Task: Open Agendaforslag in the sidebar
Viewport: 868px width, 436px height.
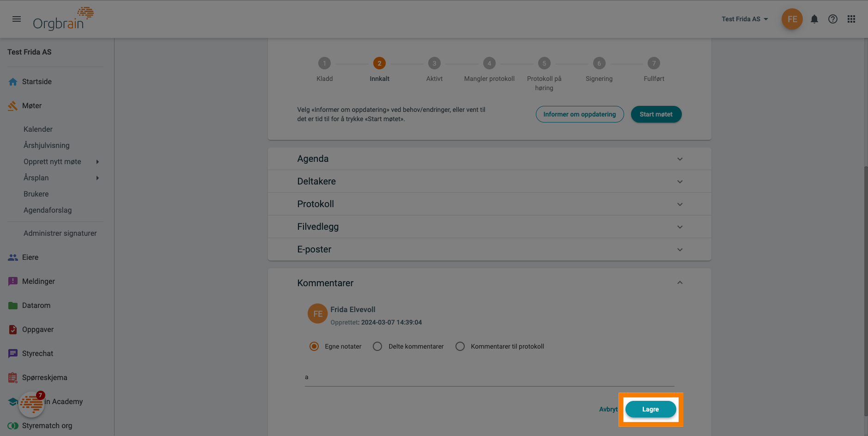Action: [48, 210]
